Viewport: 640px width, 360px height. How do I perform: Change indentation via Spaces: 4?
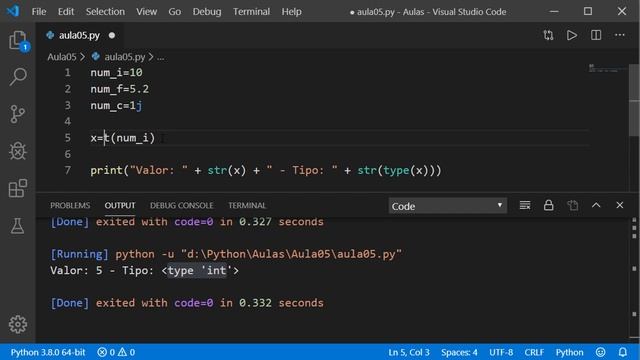459,352
